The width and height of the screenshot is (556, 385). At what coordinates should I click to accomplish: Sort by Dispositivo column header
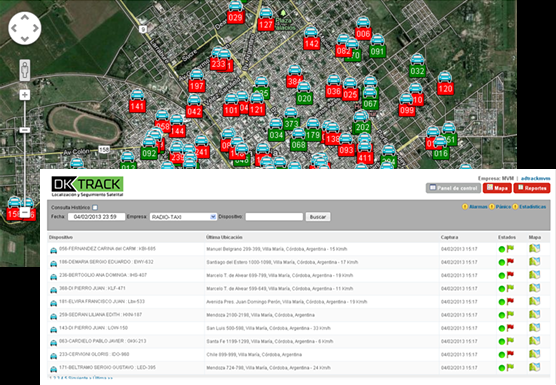click(61, 237)
